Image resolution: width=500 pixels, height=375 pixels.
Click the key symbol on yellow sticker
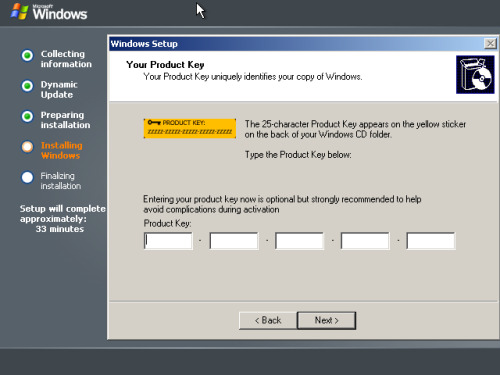click(154, 122)
